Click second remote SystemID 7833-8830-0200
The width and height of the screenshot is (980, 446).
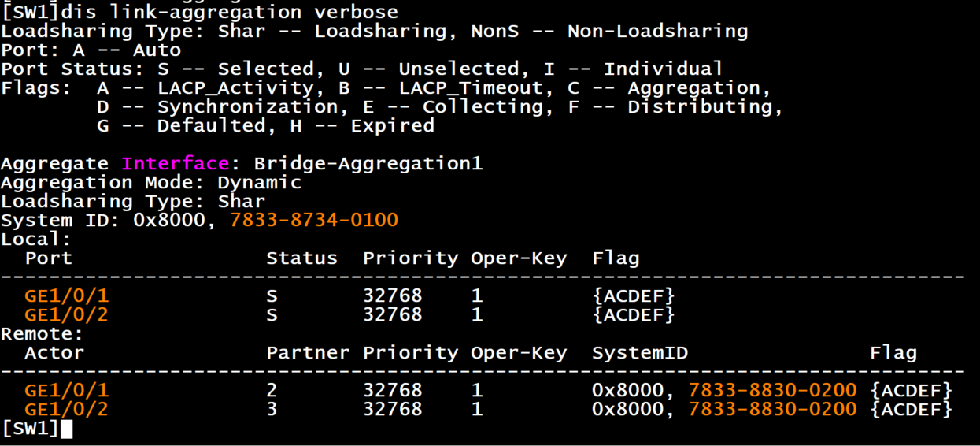click(772, 410)
